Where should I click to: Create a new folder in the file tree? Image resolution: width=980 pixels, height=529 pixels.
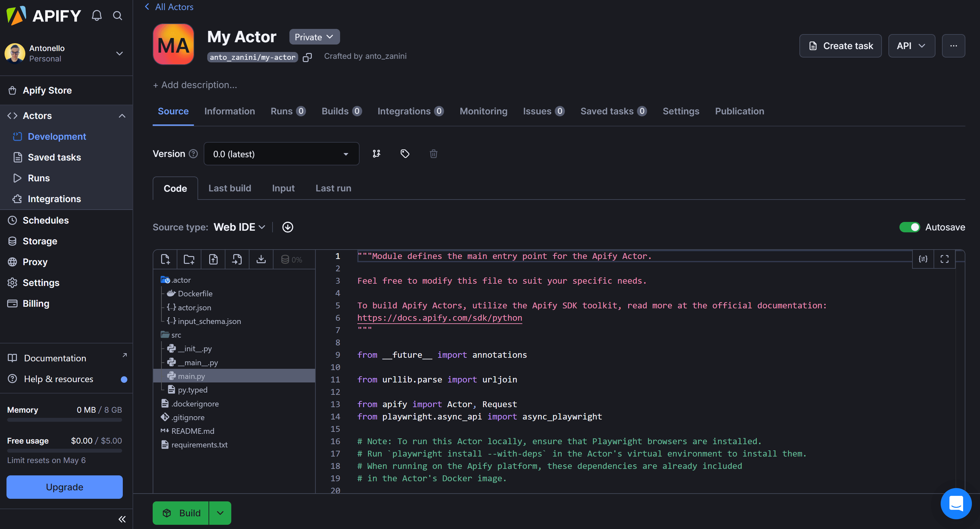tap(189, 259)
